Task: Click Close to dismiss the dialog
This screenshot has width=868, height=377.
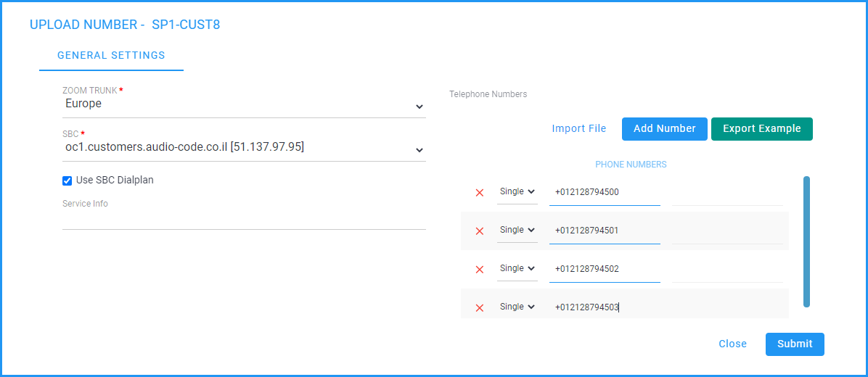Action: pos(732,344)
